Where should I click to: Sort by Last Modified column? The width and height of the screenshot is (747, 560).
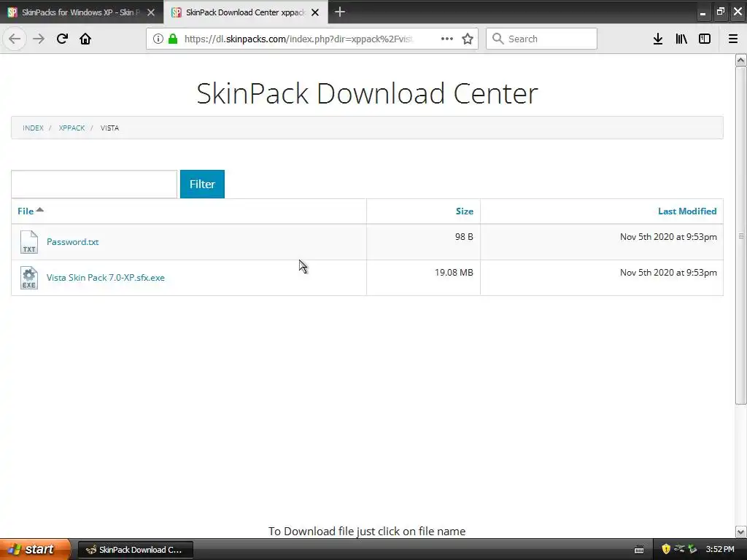tap(687, 211)
